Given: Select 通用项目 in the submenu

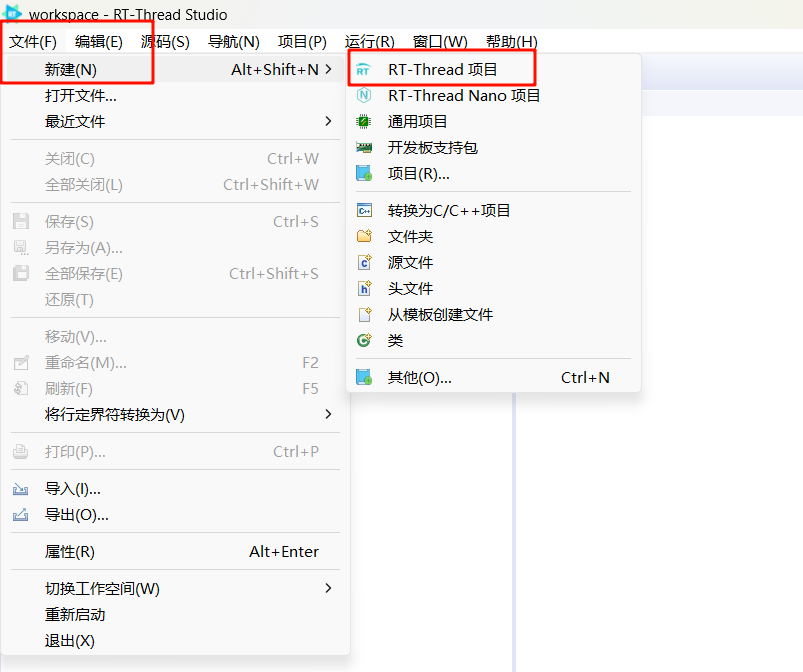Looking at the screenshot, I should pyautogui.click(x=494, y=121).
